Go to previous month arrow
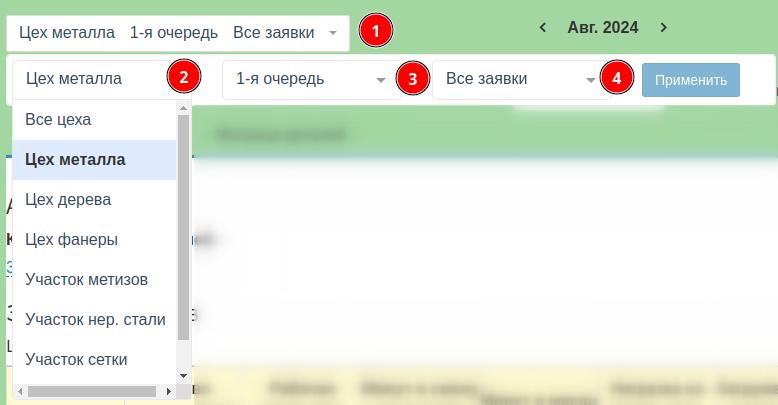The width and height of the screenshot is (778, 405). [x=543, y=27]
